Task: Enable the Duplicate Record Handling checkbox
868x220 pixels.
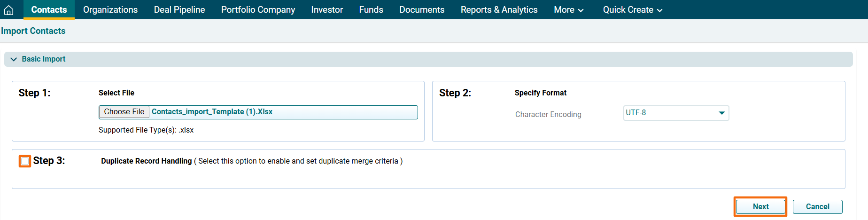Action: click(25, 161)
